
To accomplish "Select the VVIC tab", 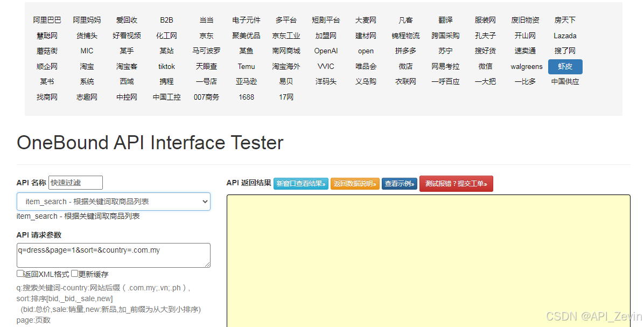I will coord(326,67).
